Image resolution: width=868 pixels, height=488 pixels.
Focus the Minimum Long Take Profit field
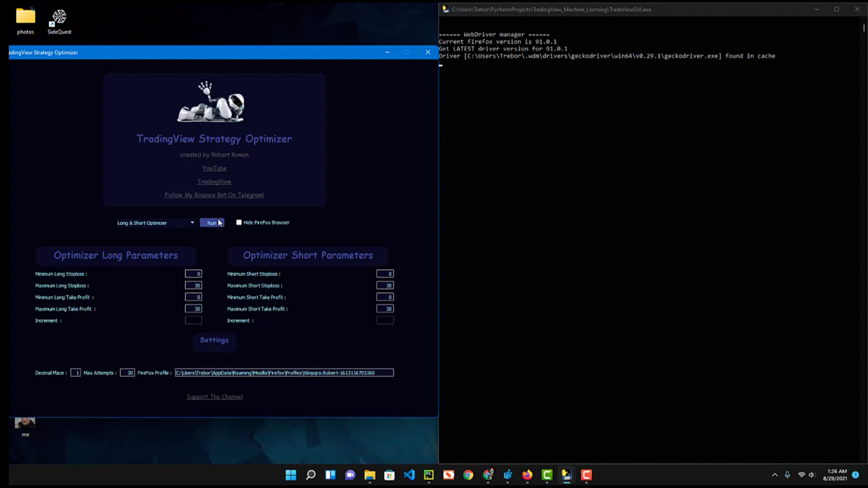tap(193, 297)
